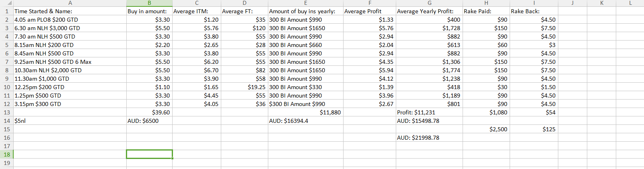This screenshot has width=644, height=169.
Task: Select the '$5nl' cell
Action: [70, 121]
